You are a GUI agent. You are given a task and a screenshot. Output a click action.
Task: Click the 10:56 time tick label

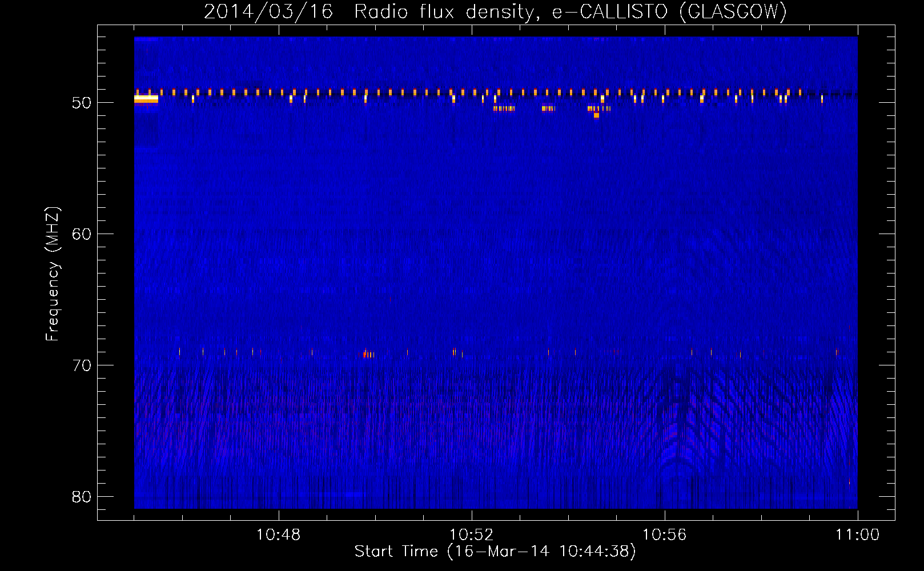(x=665, y=535)
